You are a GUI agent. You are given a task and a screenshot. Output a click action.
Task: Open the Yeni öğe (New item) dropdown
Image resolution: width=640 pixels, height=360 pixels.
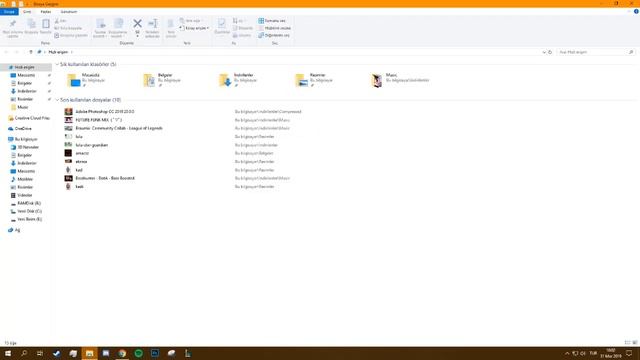pos(191,21)
